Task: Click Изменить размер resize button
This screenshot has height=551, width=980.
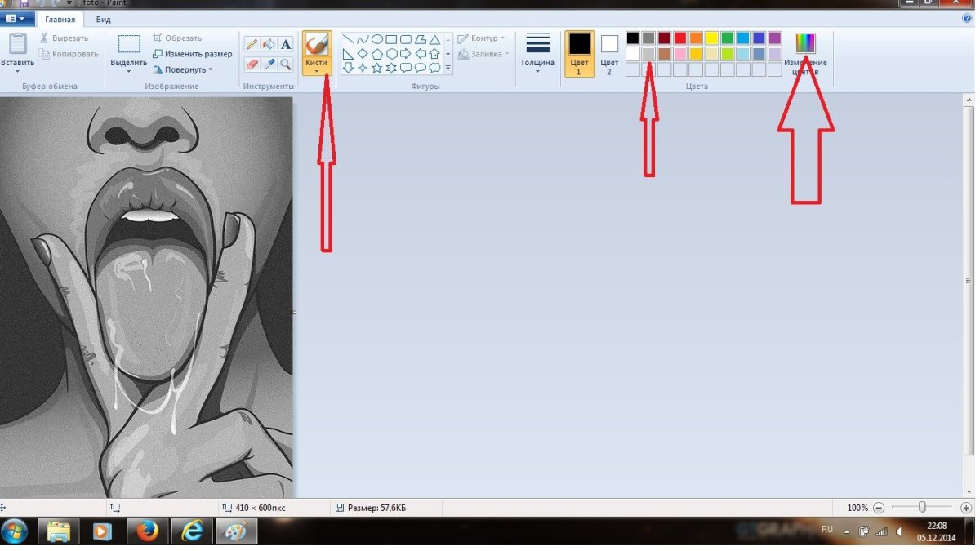Action: pyautogui.click(x=193, y=54)
